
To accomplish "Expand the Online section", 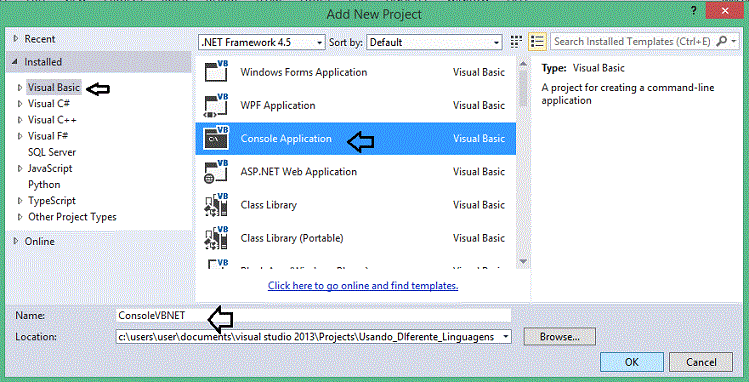I will (16, 241).
